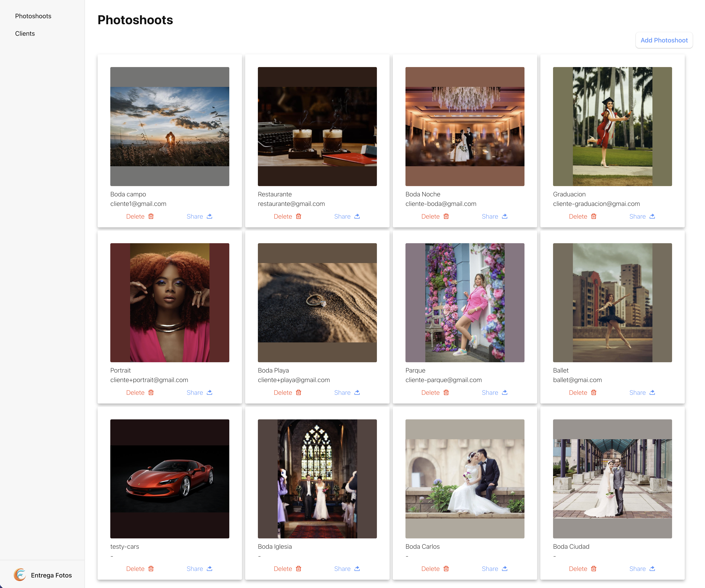Open the Portrait woman thumbnail
705x588 pixels.
point(170,303)
